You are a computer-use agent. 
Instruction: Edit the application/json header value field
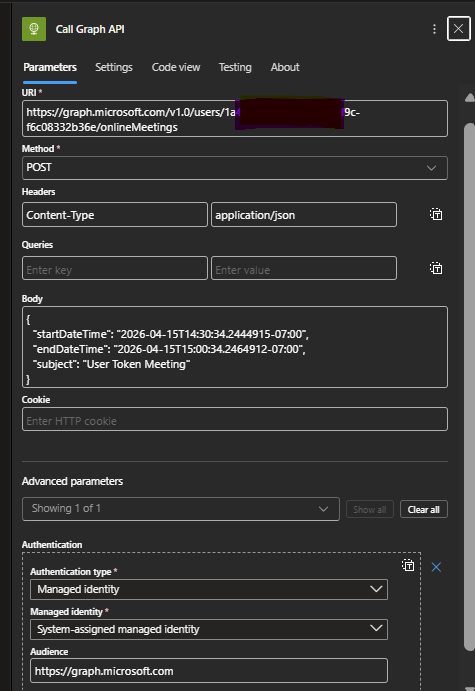[304, 215]
